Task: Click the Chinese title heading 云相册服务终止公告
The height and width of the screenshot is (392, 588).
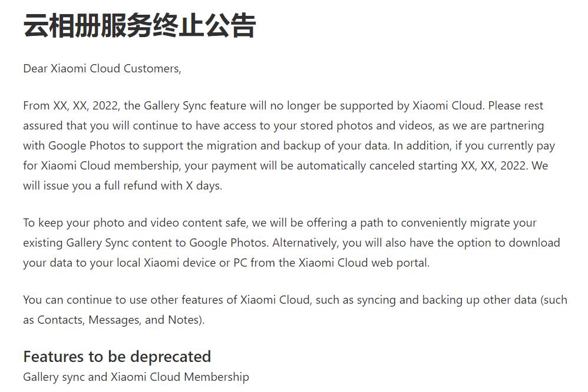Action: [x=139, y=26]
